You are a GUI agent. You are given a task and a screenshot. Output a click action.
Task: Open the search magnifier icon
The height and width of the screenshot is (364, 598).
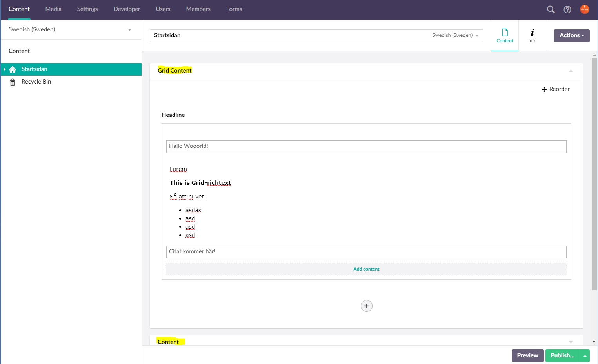(x=551, y=9)
